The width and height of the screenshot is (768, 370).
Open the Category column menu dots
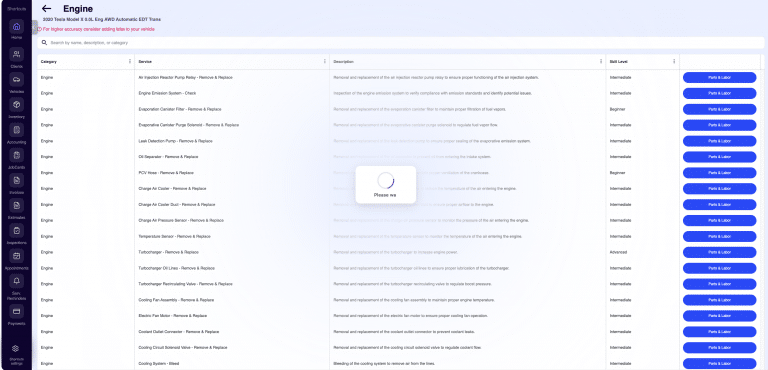[130, 62]
